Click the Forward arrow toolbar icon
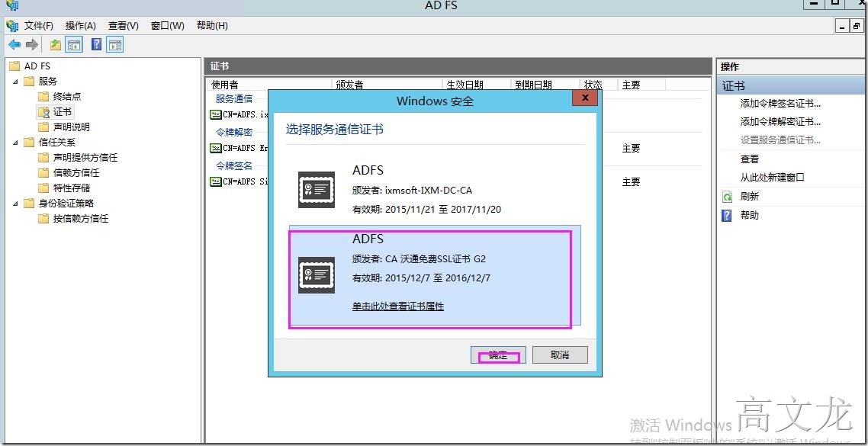The height and width of the screenshot is (446, 868). point(31,45)
